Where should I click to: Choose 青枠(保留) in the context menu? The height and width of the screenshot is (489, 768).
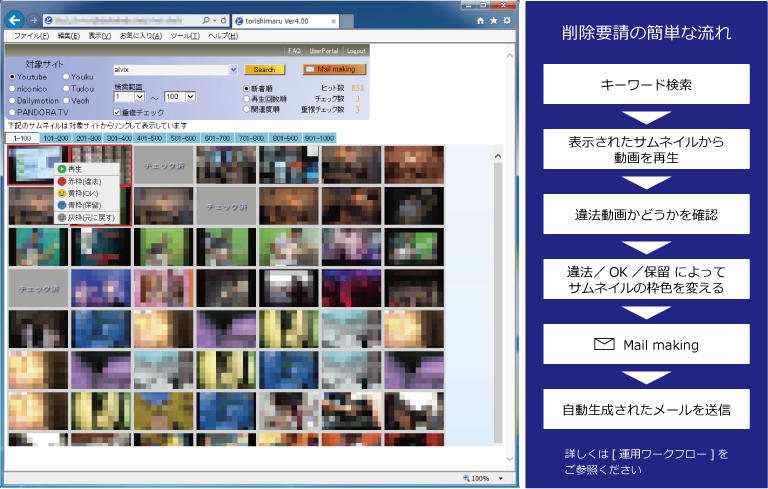pyautogui.click(x=86, y=205)
